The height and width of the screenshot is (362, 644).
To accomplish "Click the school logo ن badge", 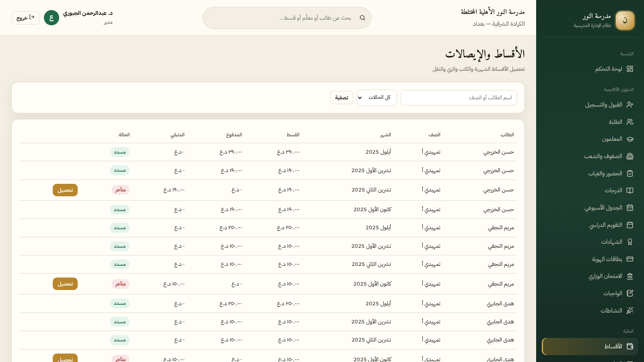I will pos(625,21).
